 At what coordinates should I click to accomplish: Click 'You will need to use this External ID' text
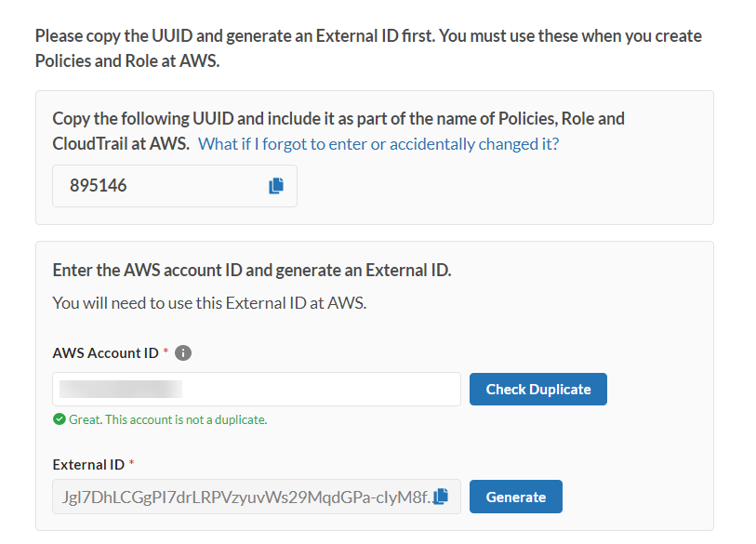[x=209, y=302]
